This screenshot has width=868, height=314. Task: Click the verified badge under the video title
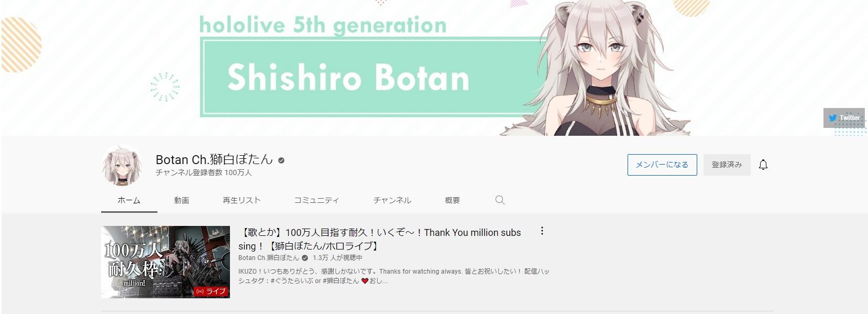(x=305, y=258)
